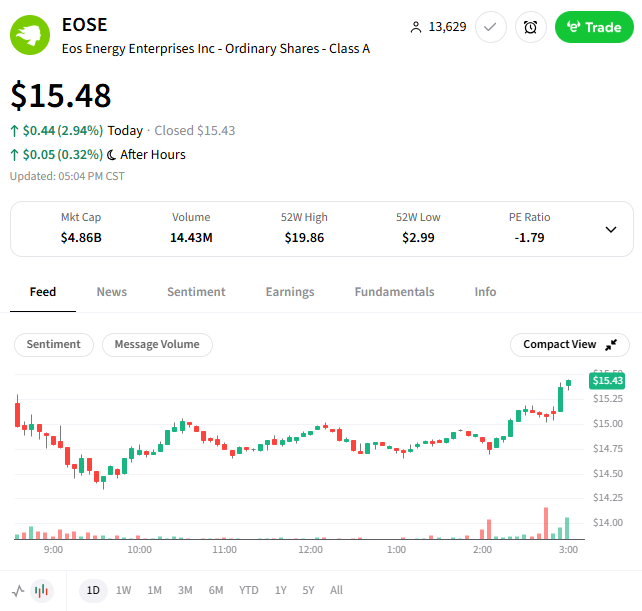Select the YTD time range

[x=249, y=591]
